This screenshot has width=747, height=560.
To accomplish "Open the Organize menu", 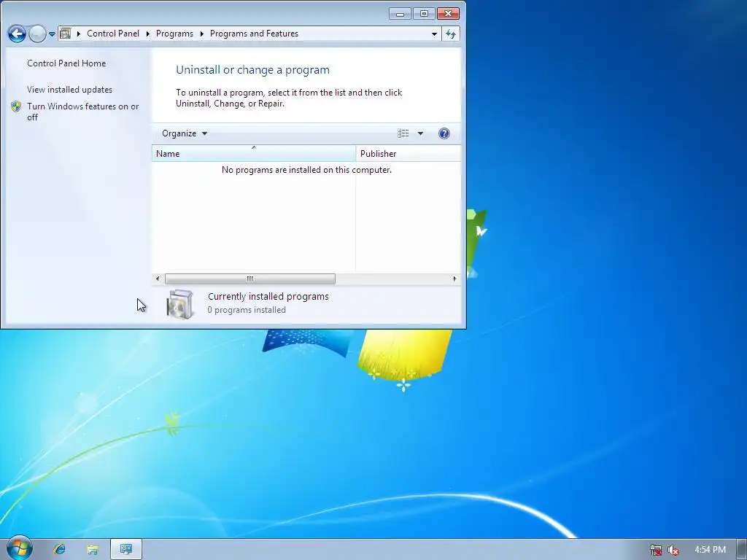I will click(x=185, y=133).
